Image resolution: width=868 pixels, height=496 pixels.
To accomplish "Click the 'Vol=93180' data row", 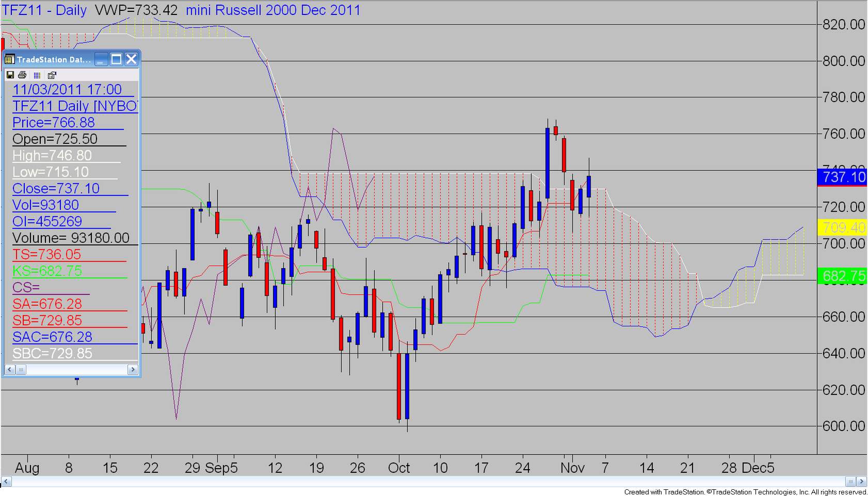I will (64, 205).
